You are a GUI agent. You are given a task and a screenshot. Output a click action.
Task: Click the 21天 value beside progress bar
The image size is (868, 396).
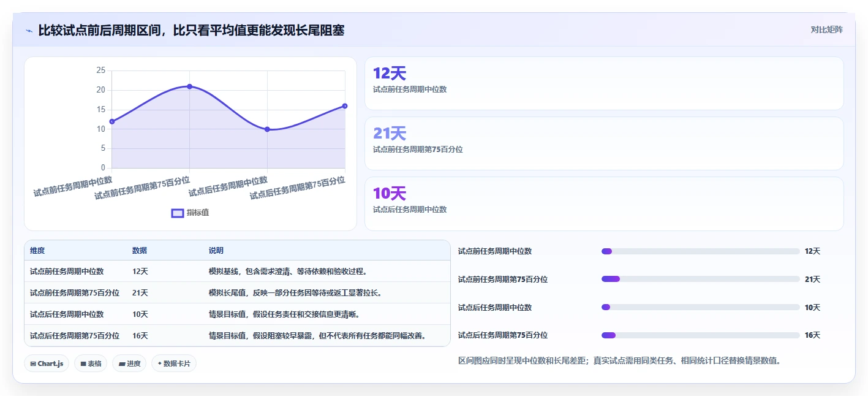tap(812, 280)
